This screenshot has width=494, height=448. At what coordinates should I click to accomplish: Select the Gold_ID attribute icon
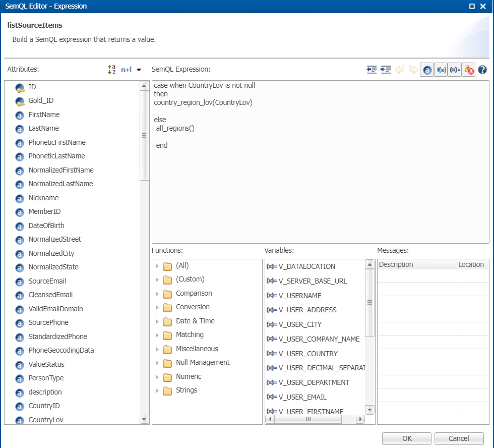click(20, 101)
